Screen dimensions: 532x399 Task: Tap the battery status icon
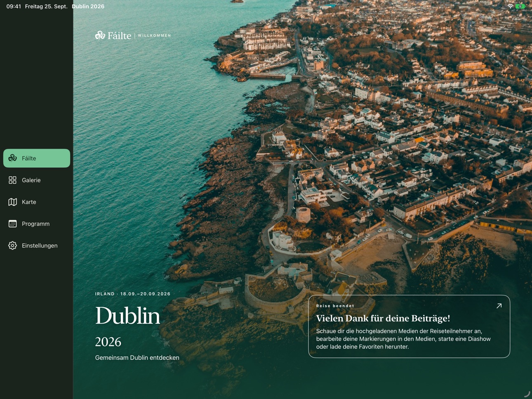pos(520,6)
